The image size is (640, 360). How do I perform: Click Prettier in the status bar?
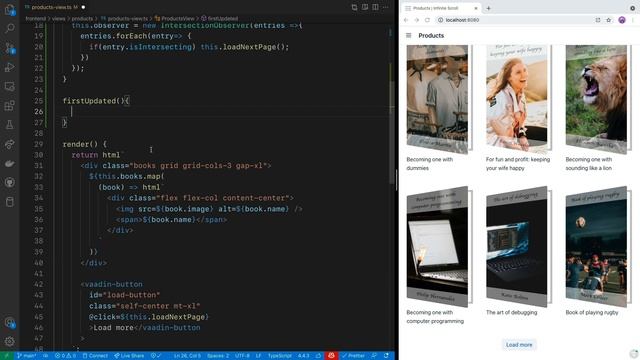(x=353, y=356)
